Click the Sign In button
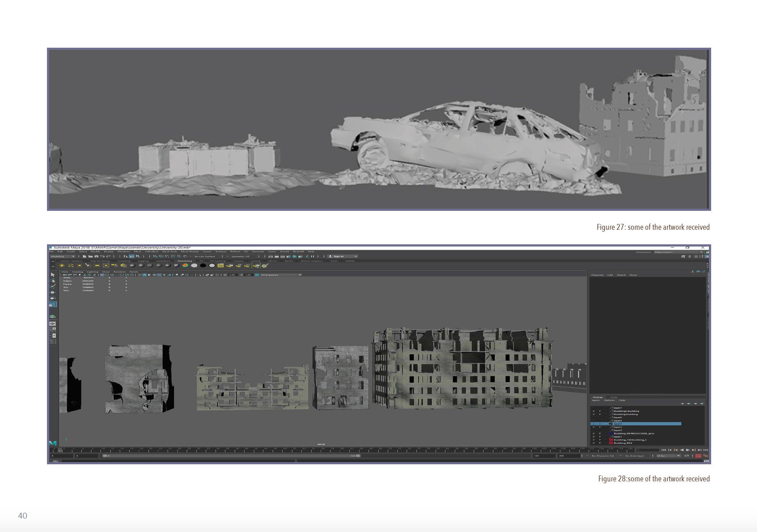The width and height of the screenshot is (757, 532). coord(338,256)
